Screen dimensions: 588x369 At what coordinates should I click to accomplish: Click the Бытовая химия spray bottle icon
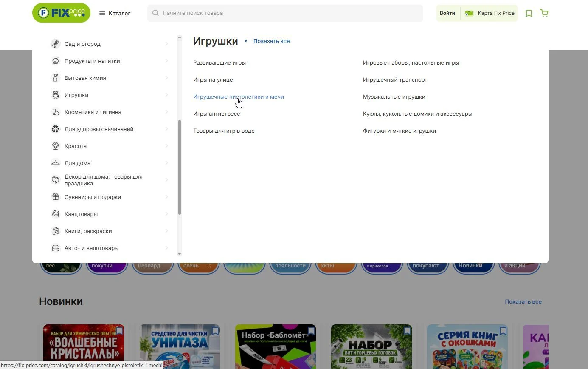[56, 78]
